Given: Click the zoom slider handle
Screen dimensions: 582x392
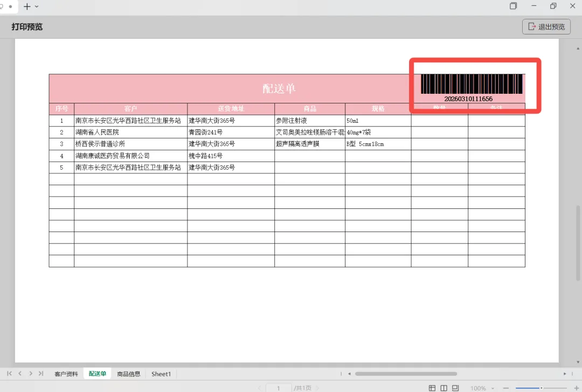Looking at the screenshot, I should (x=541, y=388).
